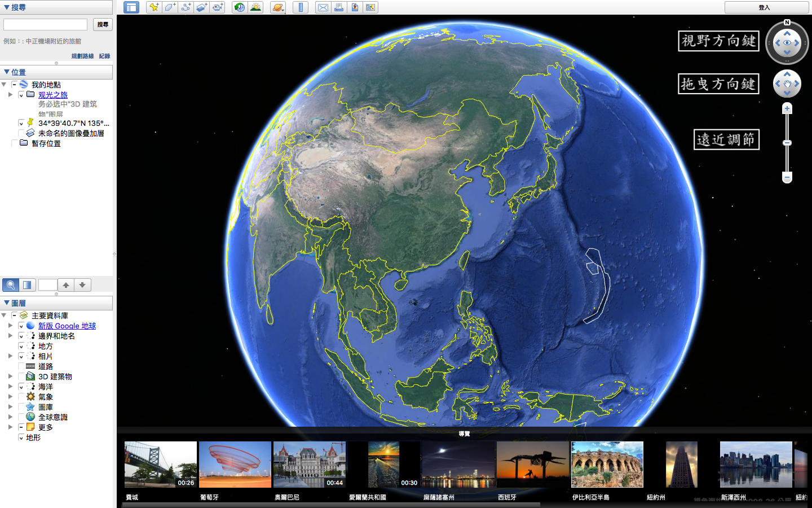The height and width of the screenshot is (508, 812).
Task: Save image icon in toolbar
Action: [355, 7]
